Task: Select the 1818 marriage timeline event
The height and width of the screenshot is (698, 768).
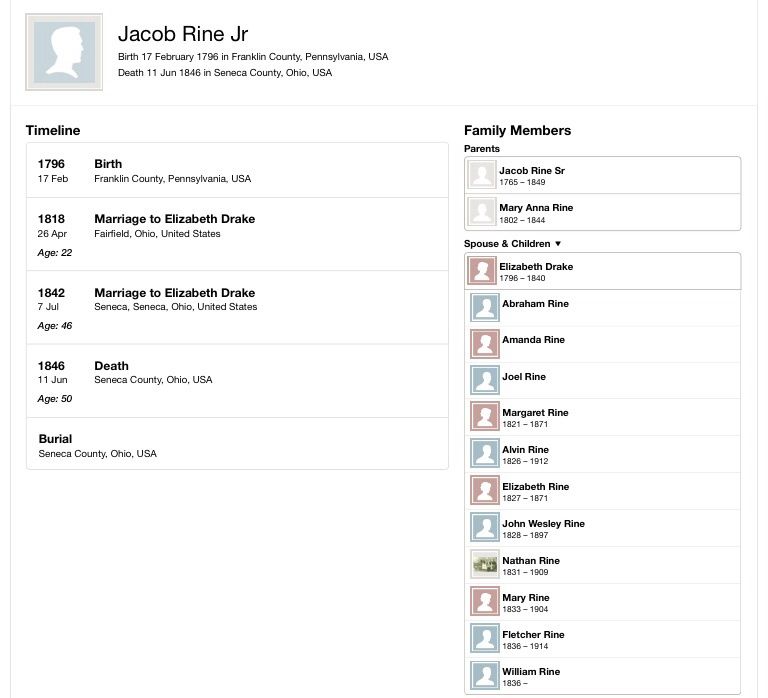Action: click(237, 234)
